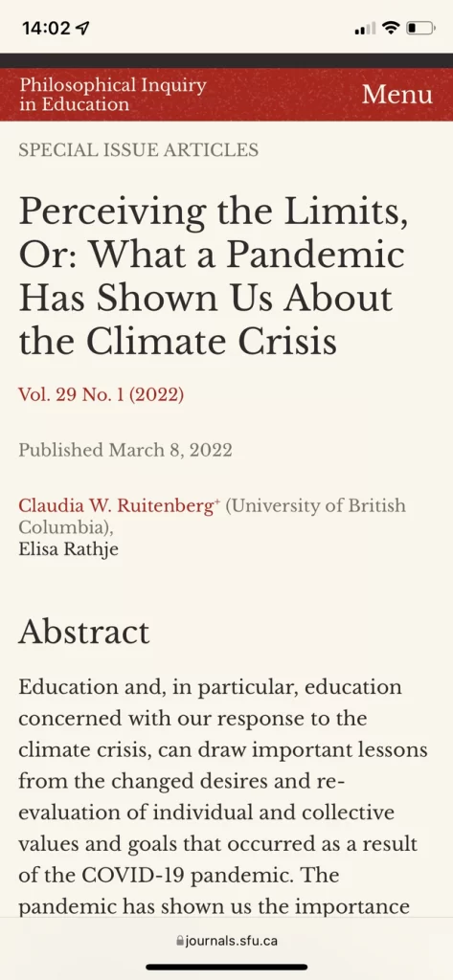Tap the 14:02 clock in status bar
Viewport: 453px width, 980px height.
tap(46, 28)
